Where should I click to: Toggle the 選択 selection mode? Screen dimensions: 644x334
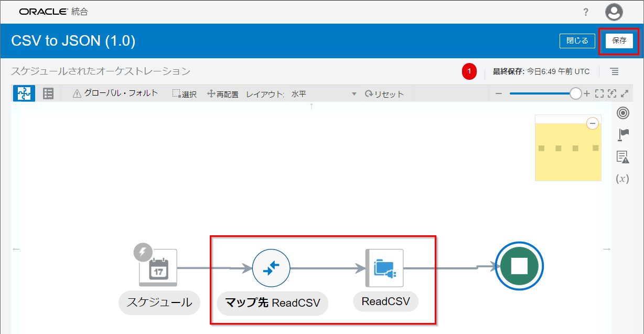[x=184, y=94]
